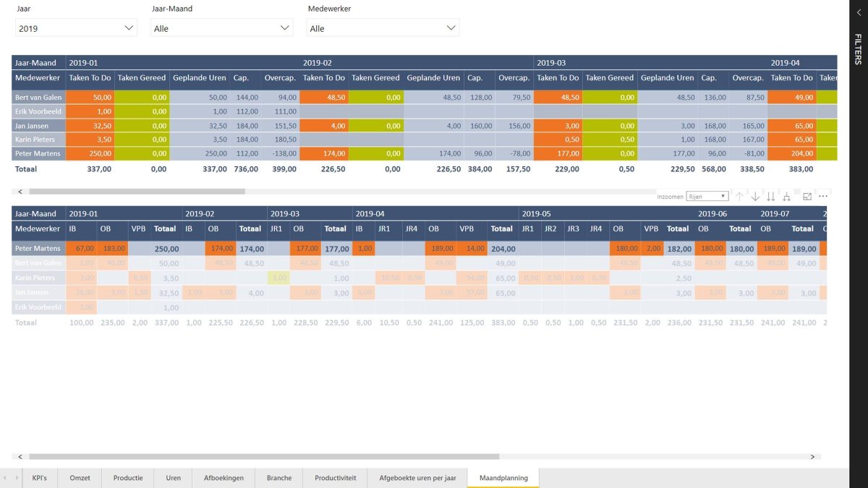Expand the Filters pane chevron
868x488 pixels.
click(x=858, y=12)
